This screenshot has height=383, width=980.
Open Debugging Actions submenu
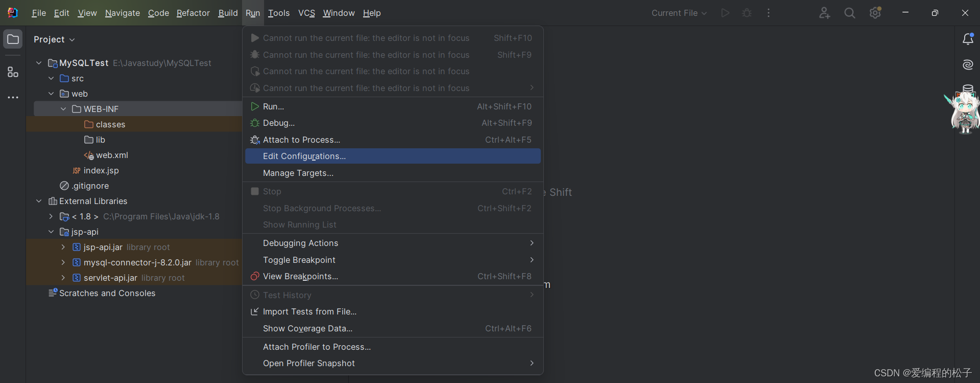[x=393, y=243]
